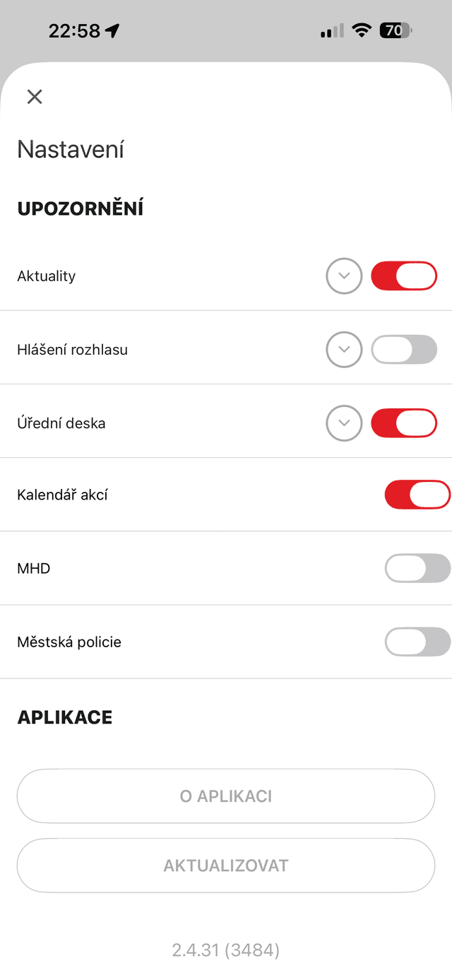Viewport: 452px width, 980px height.
Task: Tap the APLIKACE section header
Action: 64,717
